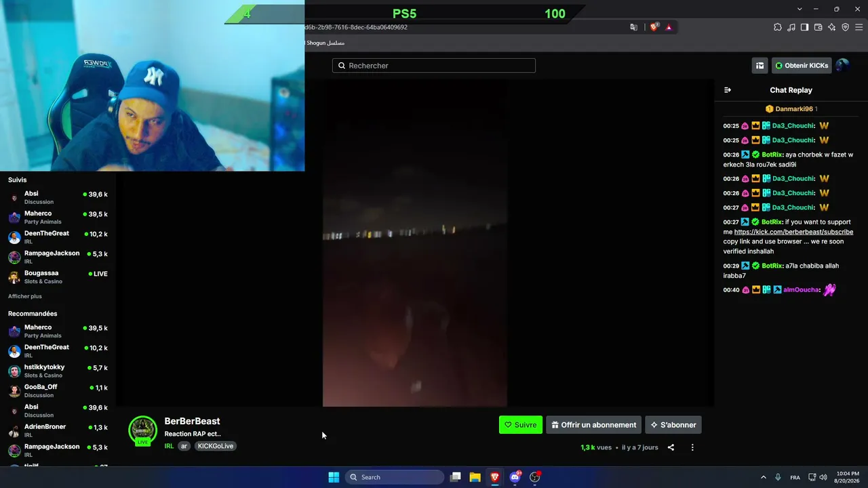This screenshot has width=868, height=488.
Task: Switch the FRA keyboard language
Action: click(x=795, y=477)
